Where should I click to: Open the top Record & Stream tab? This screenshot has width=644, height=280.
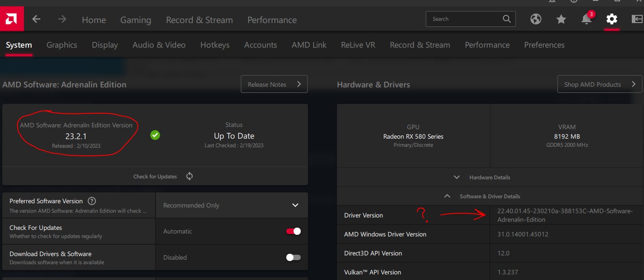(x=199, y=20)
